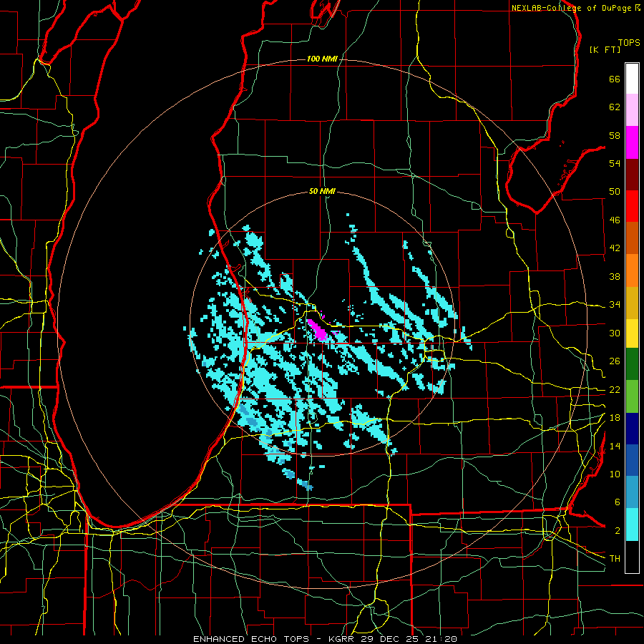Click the TOPS legend title
This screenshot has height=644, width=644.
[x=629, y=42]
